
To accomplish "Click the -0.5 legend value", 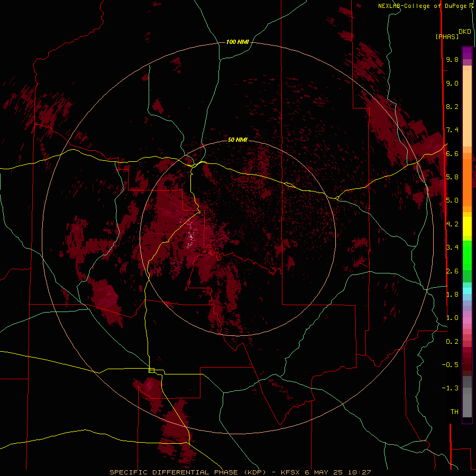I will coord(450,365).
